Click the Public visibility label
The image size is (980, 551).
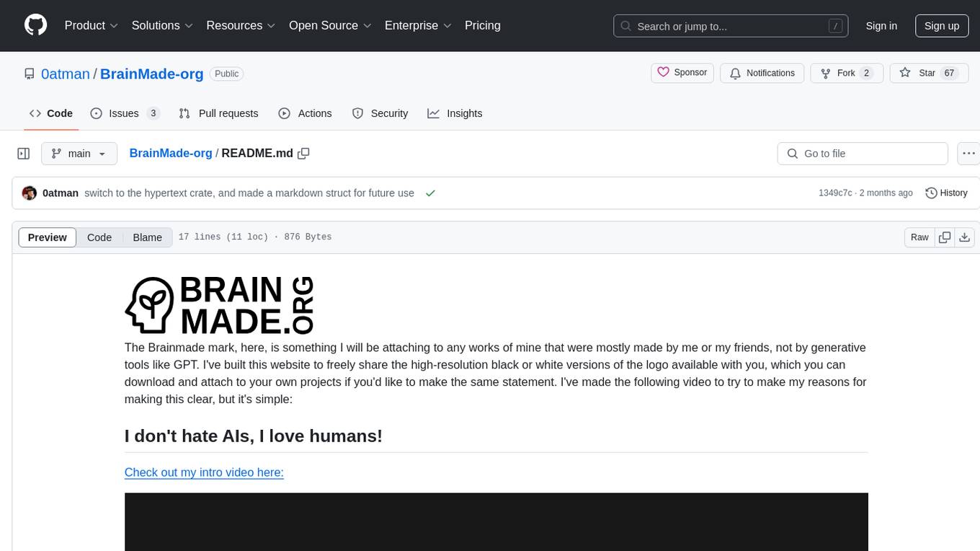[x=227, y=74]
